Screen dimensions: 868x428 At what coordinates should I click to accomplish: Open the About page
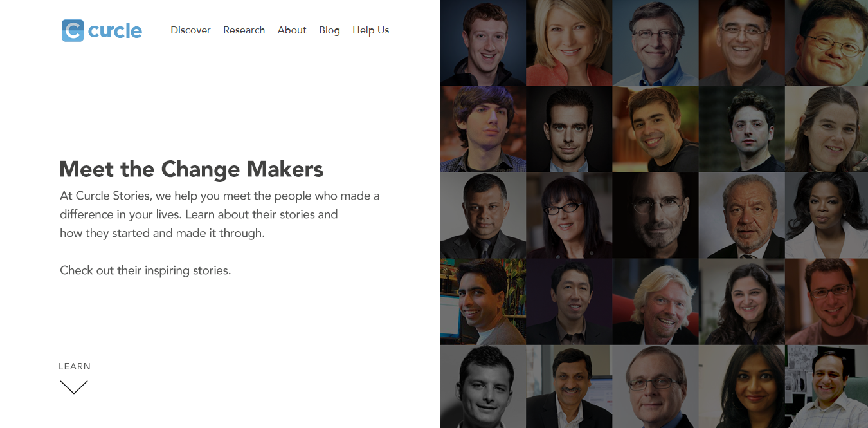coord(292,30)
